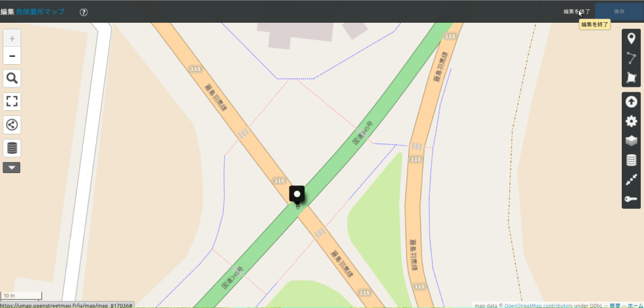644x308 pixels.
Task: Open the share and embed icon
Action: [12, 125]
